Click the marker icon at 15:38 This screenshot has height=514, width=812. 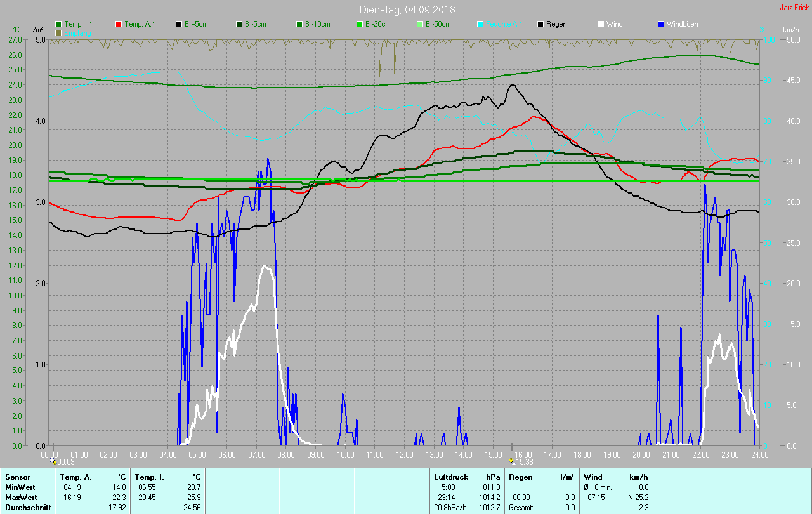click(x=512, y=461)
